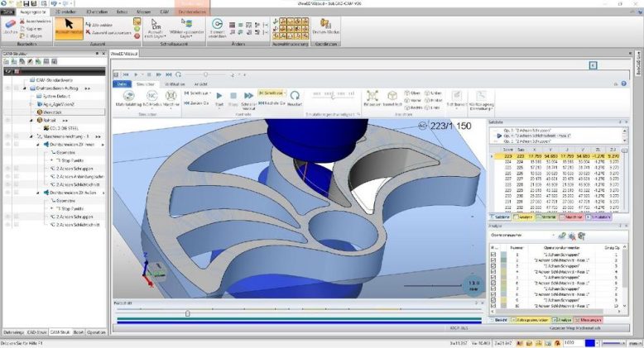Screen dimensions: 644x348
Task: Click the Element verändern icon
Action: click(x=217, y=26)
